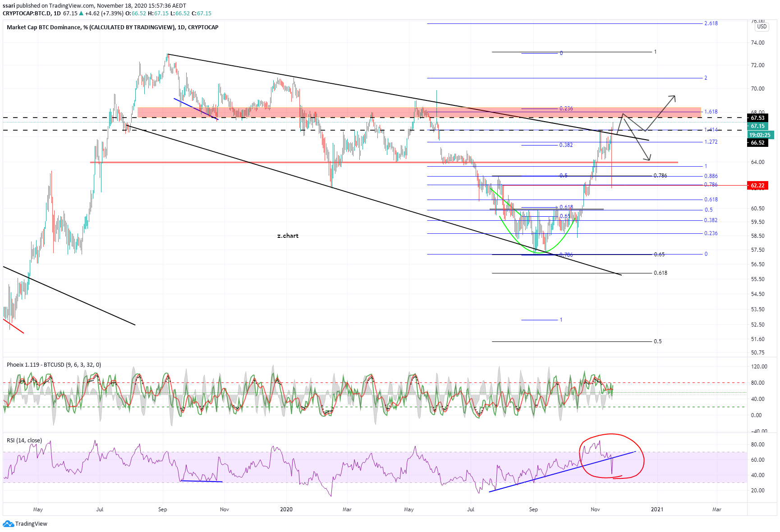Click the 52.50 price axis label
Viewport: 780px width, 532px height.
pyautogui.click(x=758, y=325)
